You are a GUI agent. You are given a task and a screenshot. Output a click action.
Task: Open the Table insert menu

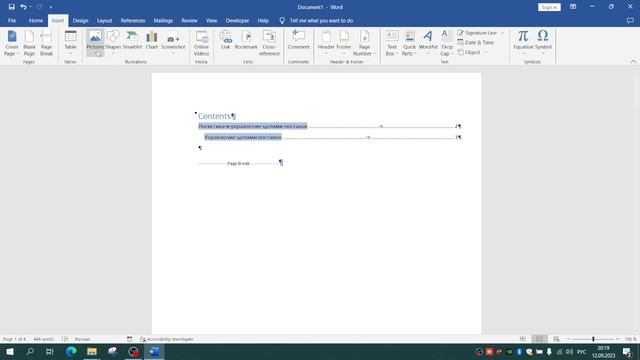click(71, 43)
